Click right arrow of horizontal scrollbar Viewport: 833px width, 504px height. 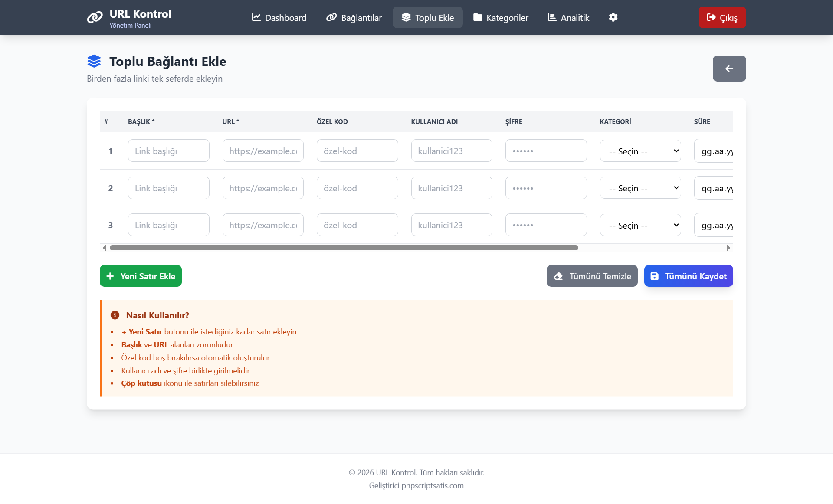728,248
